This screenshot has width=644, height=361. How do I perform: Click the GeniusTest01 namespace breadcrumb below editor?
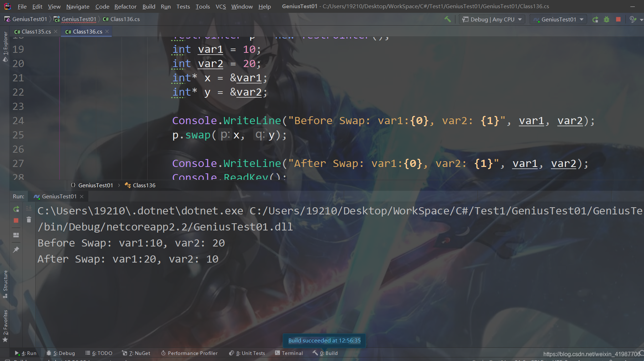coord(92,185)
